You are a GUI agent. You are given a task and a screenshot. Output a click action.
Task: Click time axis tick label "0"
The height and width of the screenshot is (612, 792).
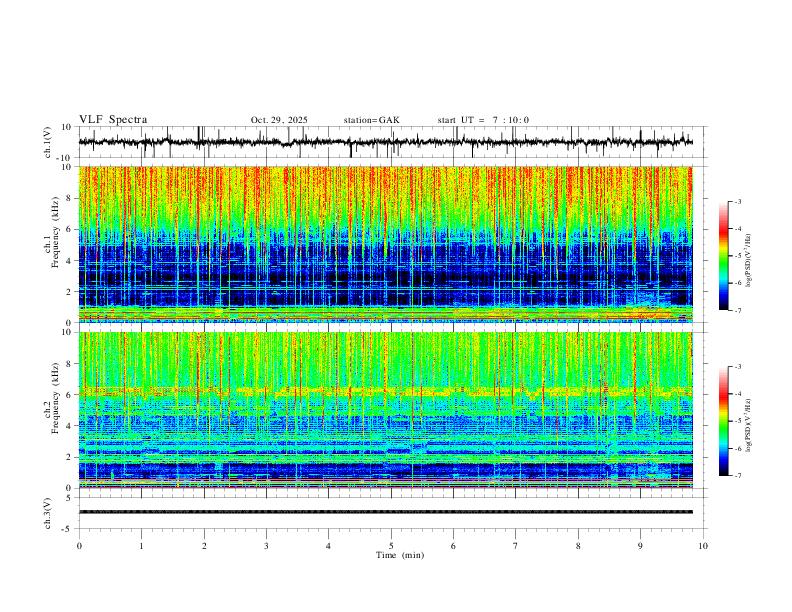[79, 546]
